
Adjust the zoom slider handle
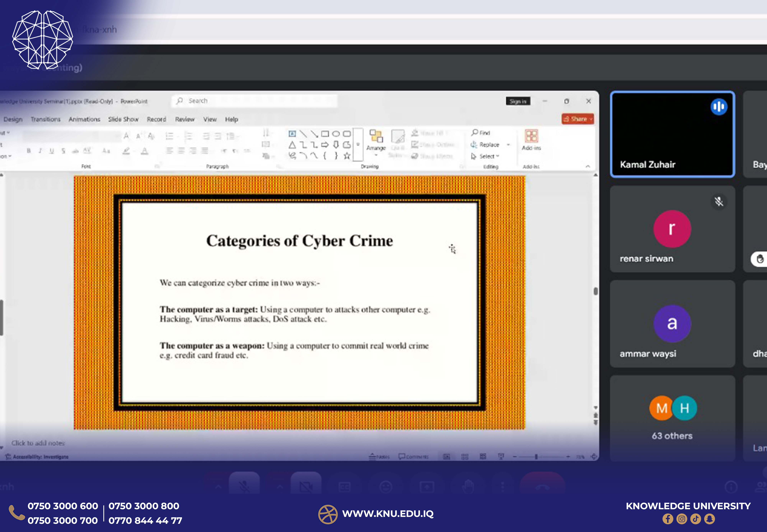pos(536,457)
